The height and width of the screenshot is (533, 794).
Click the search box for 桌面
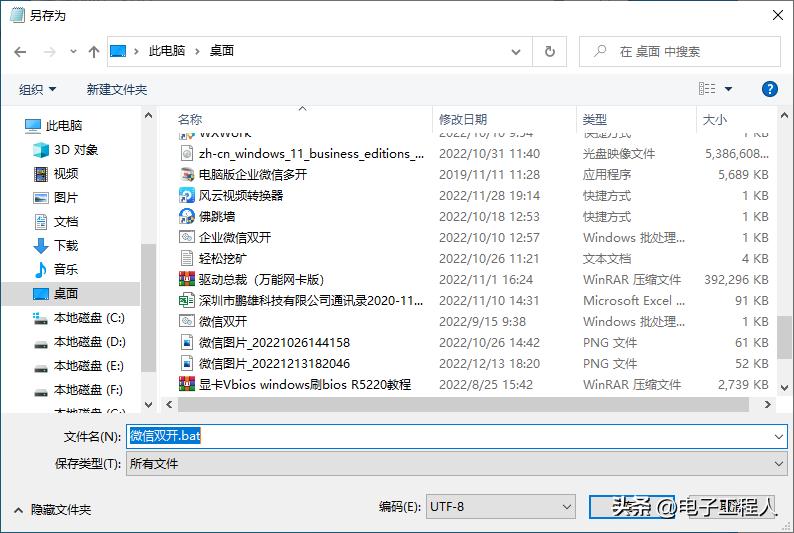680,51
